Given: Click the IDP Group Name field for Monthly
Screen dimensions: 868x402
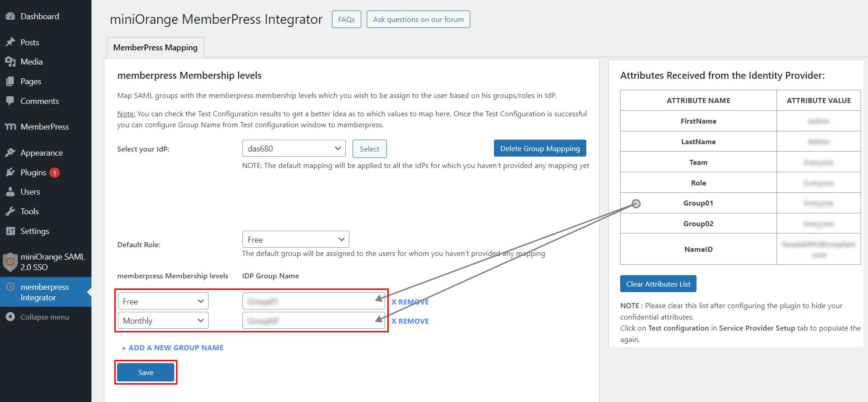Looking at the screenshot, I should click(313, 321).
